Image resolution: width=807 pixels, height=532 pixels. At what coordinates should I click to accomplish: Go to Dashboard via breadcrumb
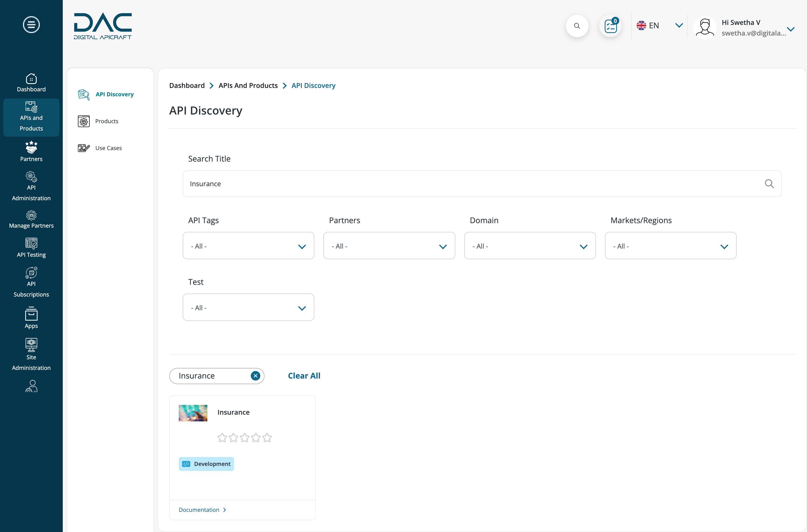click(x=187, y=85)
